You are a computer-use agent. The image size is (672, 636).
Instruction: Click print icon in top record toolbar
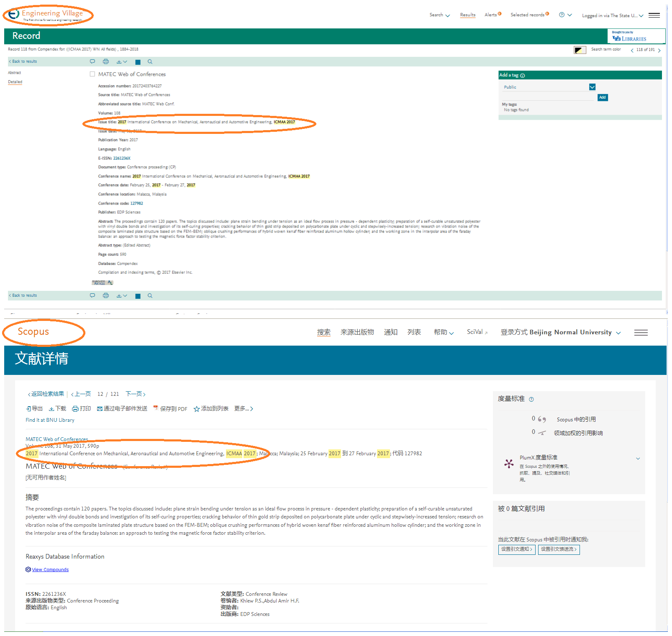(106, 62)
